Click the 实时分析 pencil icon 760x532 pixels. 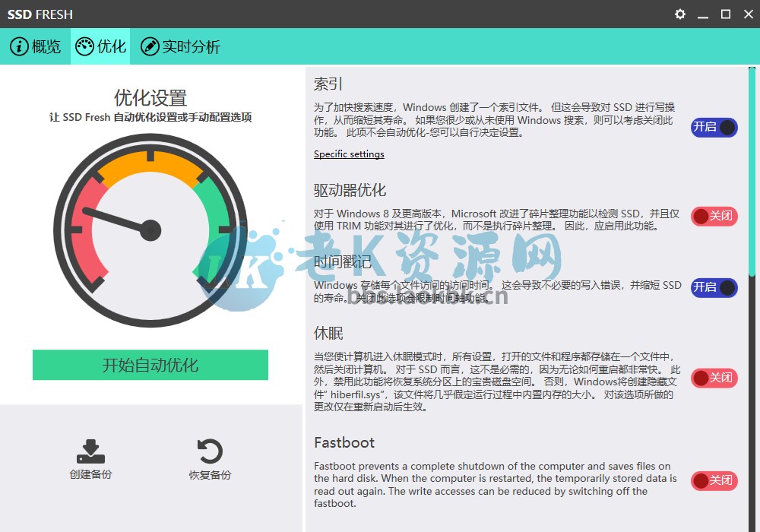coord(150,46)
